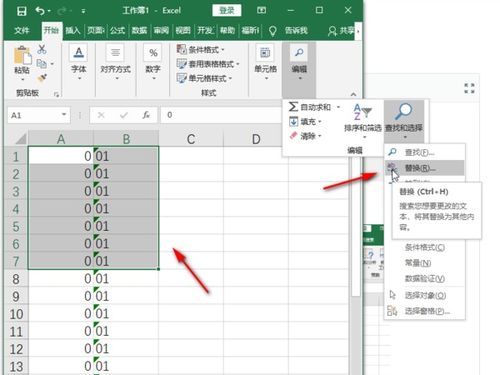Undo the last action in title bar

(40, 11)
